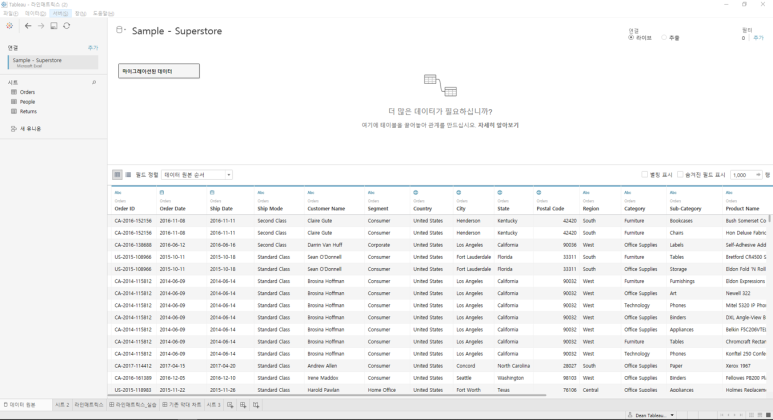Select the People sheet
The height and width of the screenshot is (420, 773).
[x=27, y=102]
